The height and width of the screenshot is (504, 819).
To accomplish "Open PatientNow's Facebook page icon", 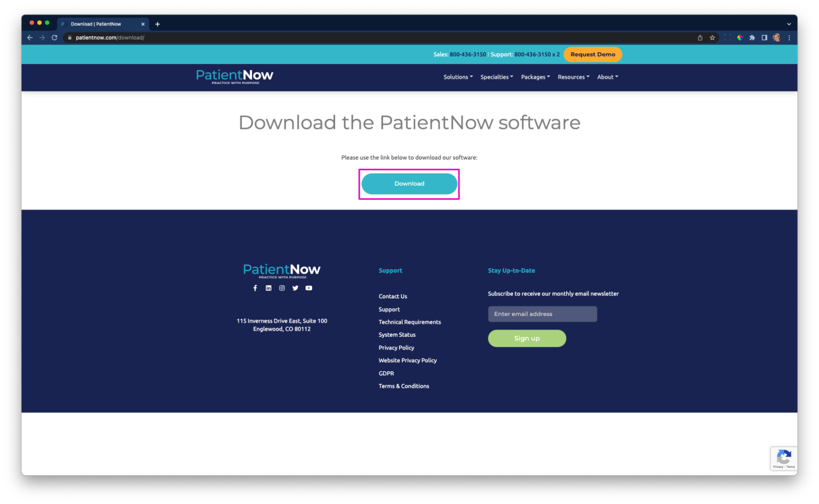I will click(255, 288).
